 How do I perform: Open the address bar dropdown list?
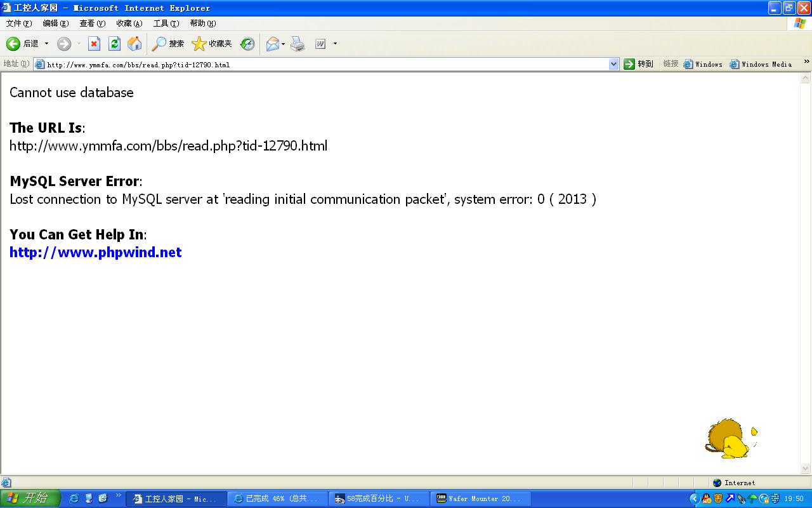coord(613,64)
